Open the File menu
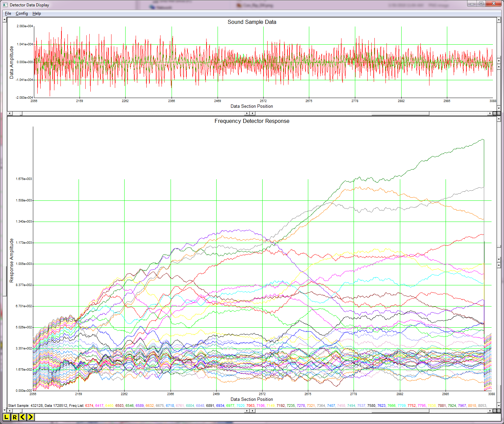Viewport: 504px width, 424px height. point(8,13)
